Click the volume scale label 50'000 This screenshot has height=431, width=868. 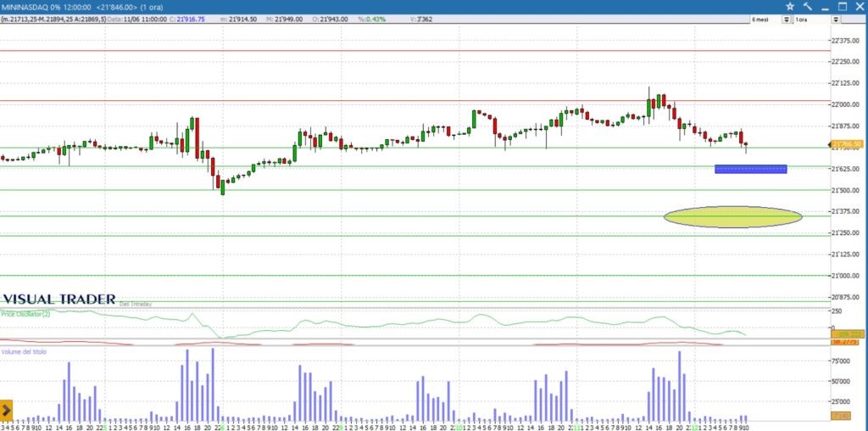pyautogui.click(x=842, y=382)
